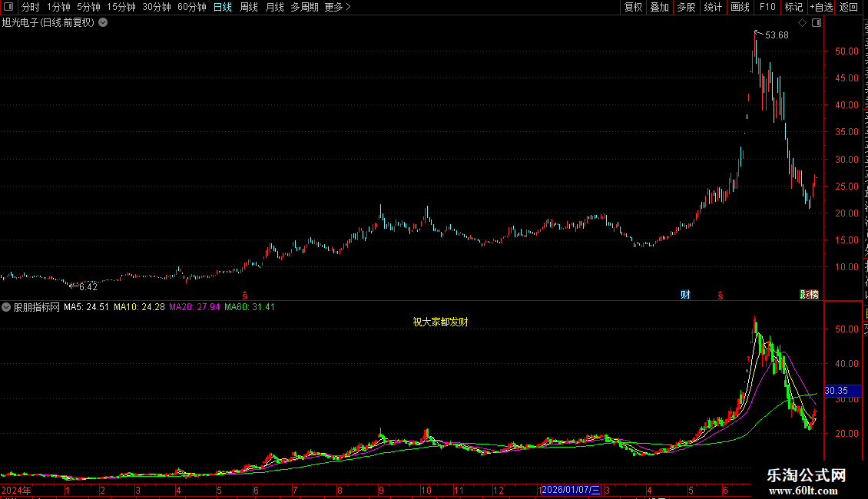Click the MA10: 24.28 value
The width and height of the screenshot is (868, 499).
139,307
